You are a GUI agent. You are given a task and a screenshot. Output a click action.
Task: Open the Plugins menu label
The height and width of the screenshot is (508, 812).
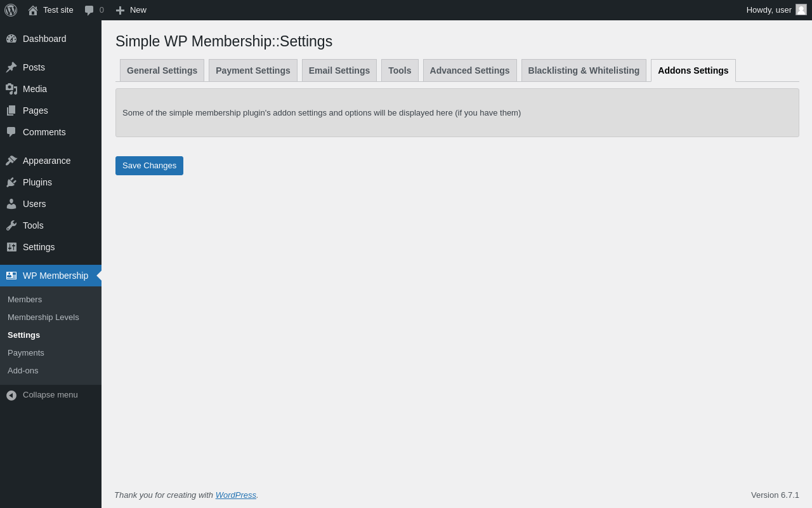click(37, 182)
